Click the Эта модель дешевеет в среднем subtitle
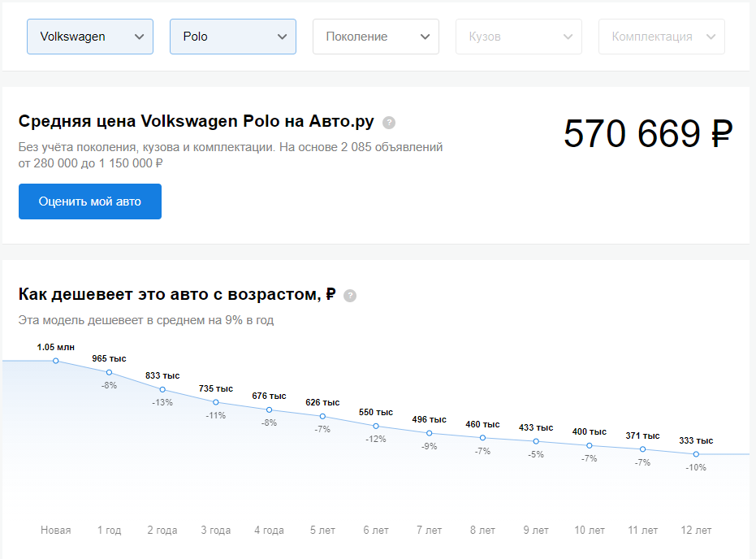 146,320
